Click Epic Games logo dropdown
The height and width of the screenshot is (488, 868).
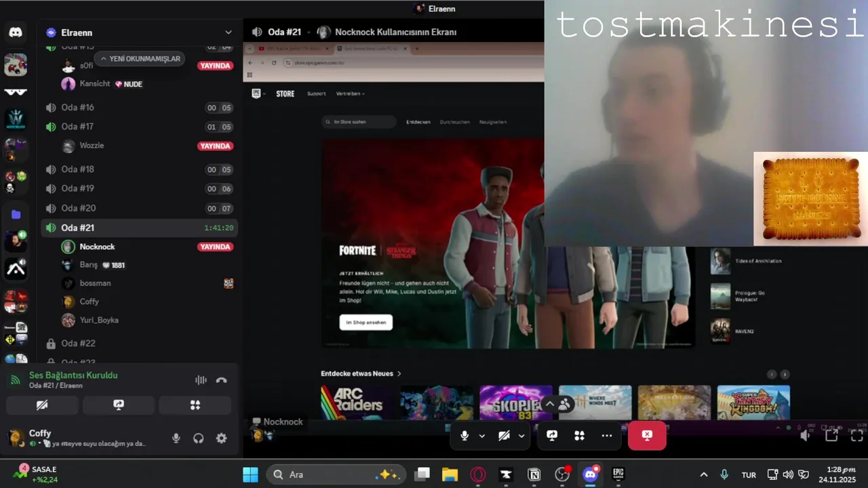(x=258, y=94)
